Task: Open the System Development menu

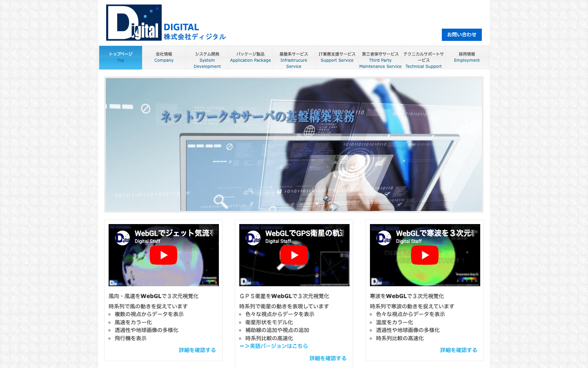Action: click(207, 57)
